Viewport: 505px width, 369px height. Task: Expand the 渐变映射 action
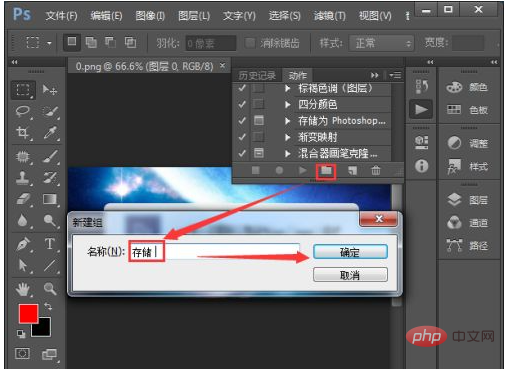[288, 137]
